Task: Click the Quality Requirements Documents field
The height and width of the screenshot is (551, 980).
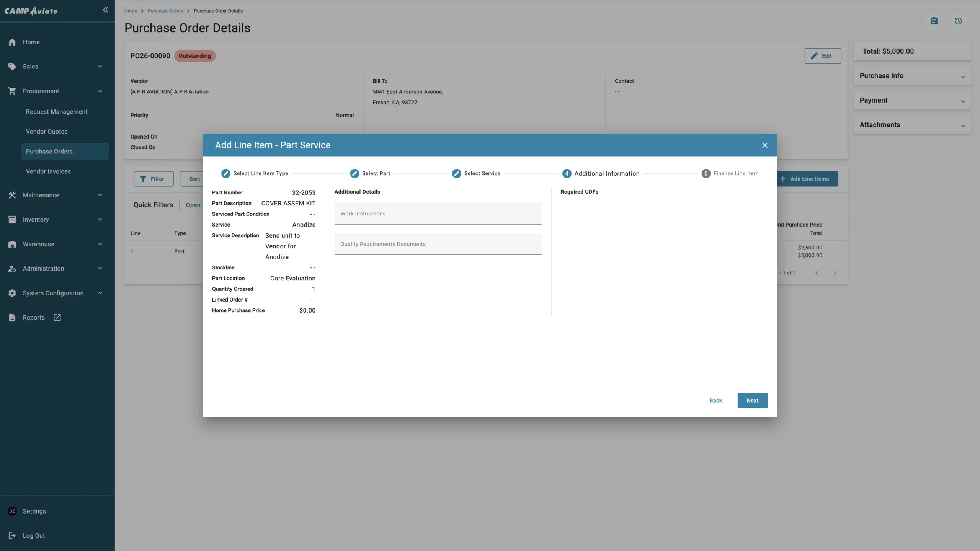Action: (x=438, y=244)
